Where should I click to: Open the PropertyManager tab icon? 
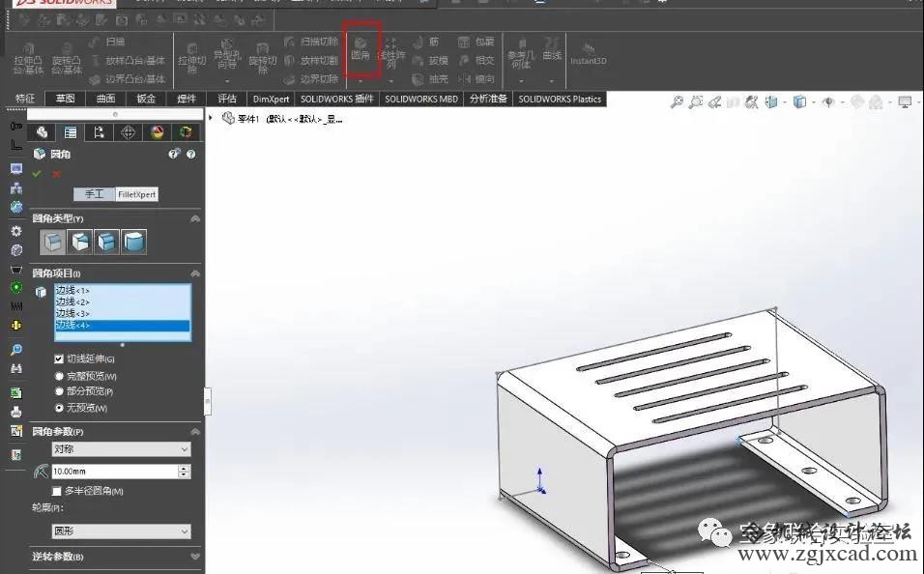click(x=71, y=132)
